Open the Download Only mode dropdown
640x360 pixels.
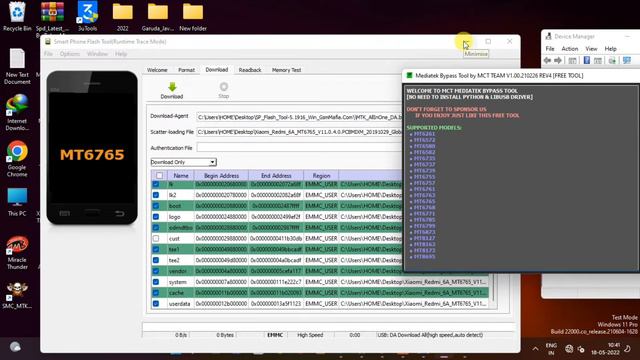click(183, 162)
